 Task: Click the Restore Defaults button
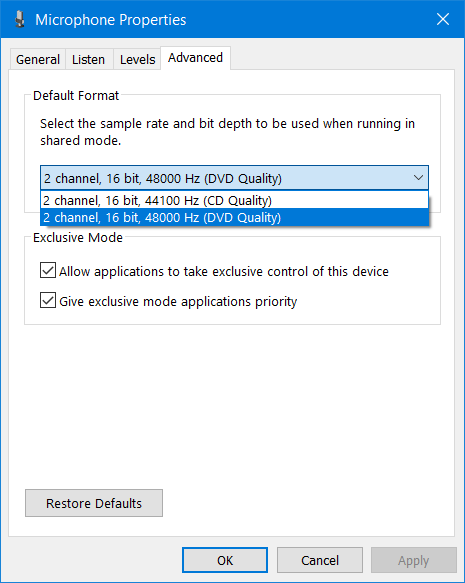click(x=94, y=503)
